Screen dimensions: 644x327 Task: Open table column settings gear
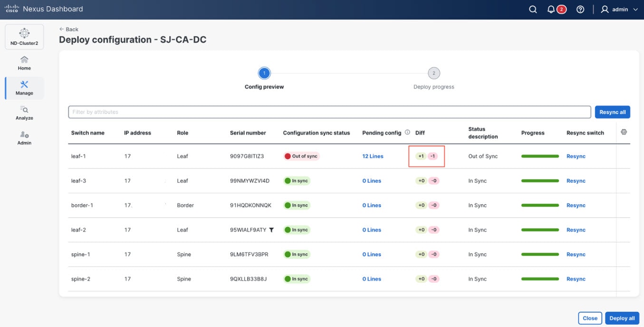624,132
